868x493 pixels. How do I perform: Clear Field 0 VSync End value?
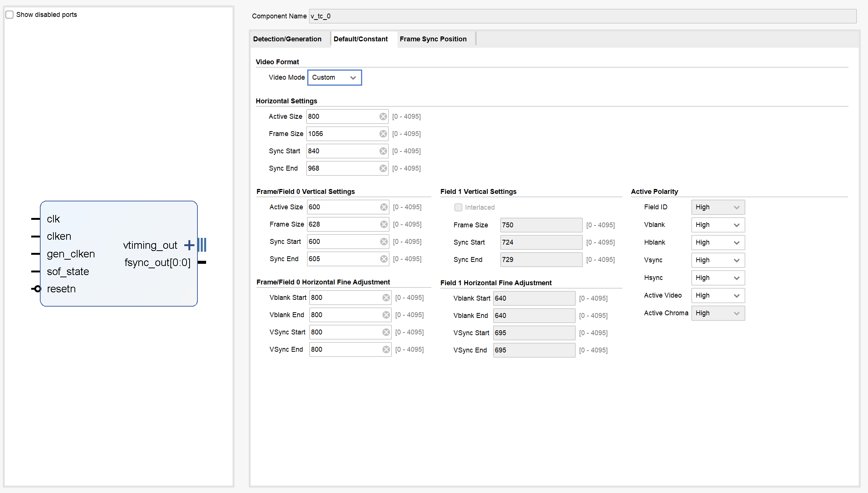click(386, 349)
